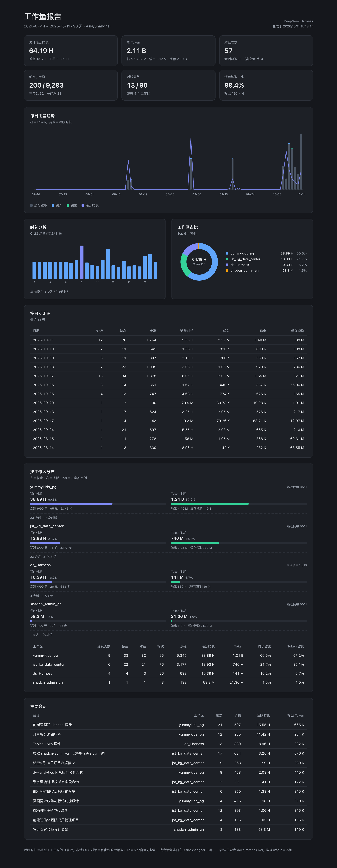This screenshot has width=337, height=868.
Task: Click the 活跃天数 column header in workspace table
Action: point(104,646)
